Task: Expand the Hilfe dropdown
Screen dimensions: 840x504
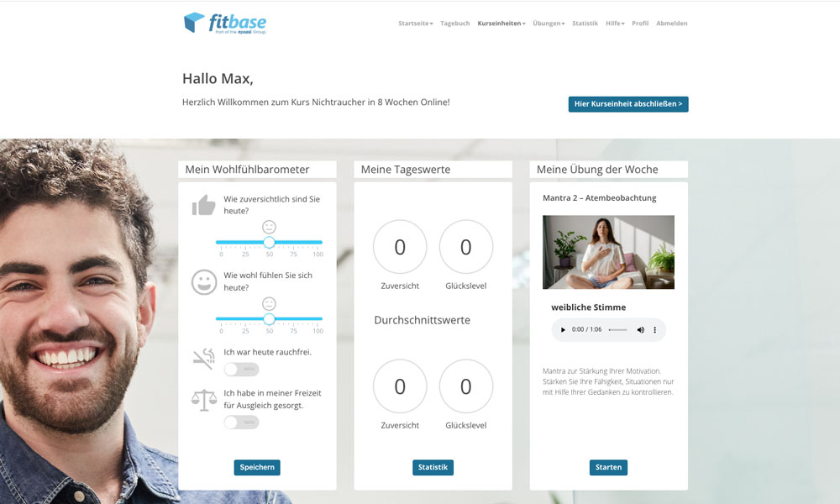Action: tap(613, 23)
